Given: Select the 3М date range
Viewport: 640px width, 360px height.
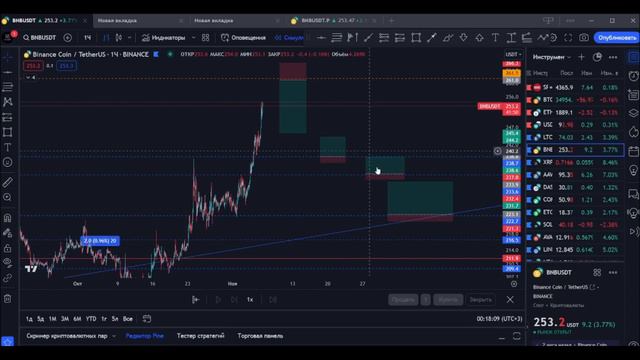Looking at the screenshot, I should click(64, 319).
